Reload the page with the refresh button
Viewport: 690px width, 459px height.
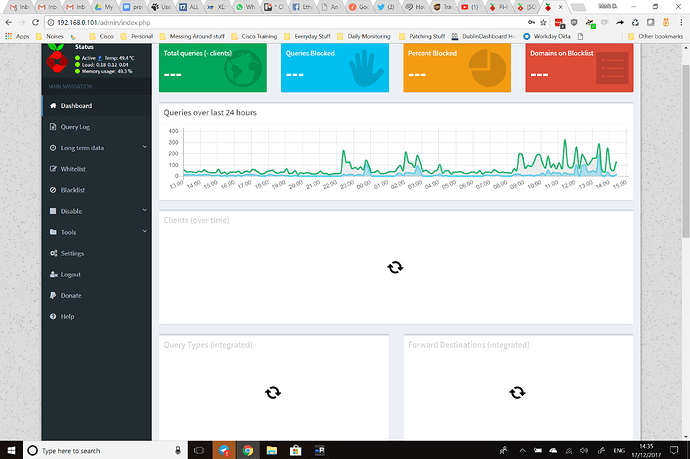coord(36,22)
